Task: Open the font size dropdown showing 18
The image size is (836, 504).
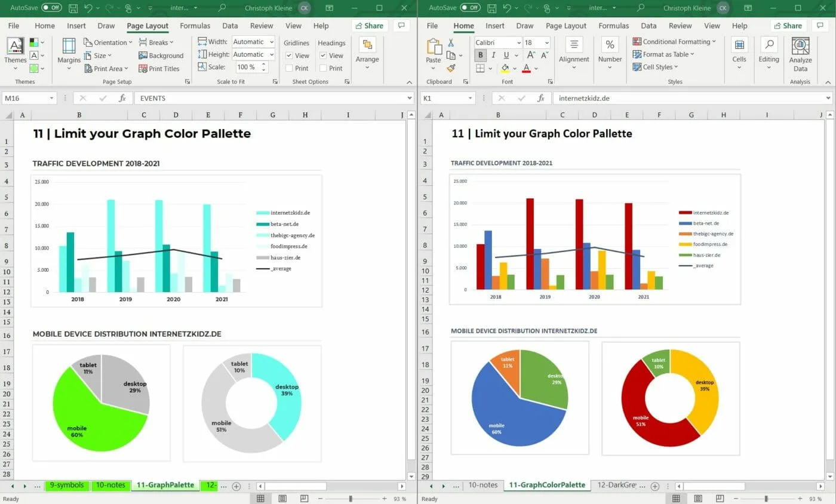Action: pos(536,42)
